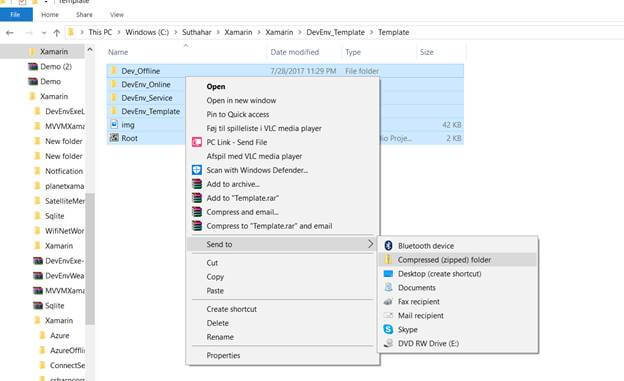Select Copy from the context menu
Viewport: 624px width, 381px height.
(x=283, y=277)
